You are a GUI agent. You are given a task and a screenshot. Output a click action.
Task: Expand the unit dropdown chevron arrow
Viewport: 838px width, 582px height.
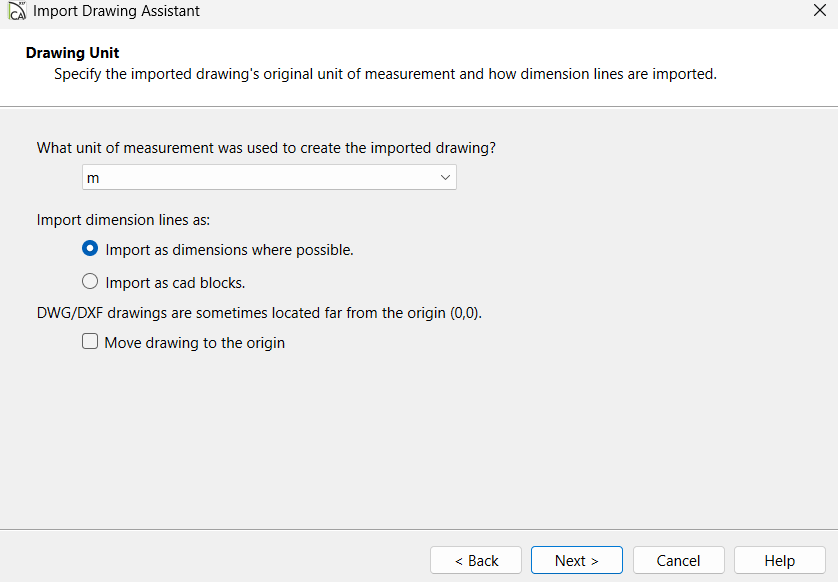[x=445, y=178]
